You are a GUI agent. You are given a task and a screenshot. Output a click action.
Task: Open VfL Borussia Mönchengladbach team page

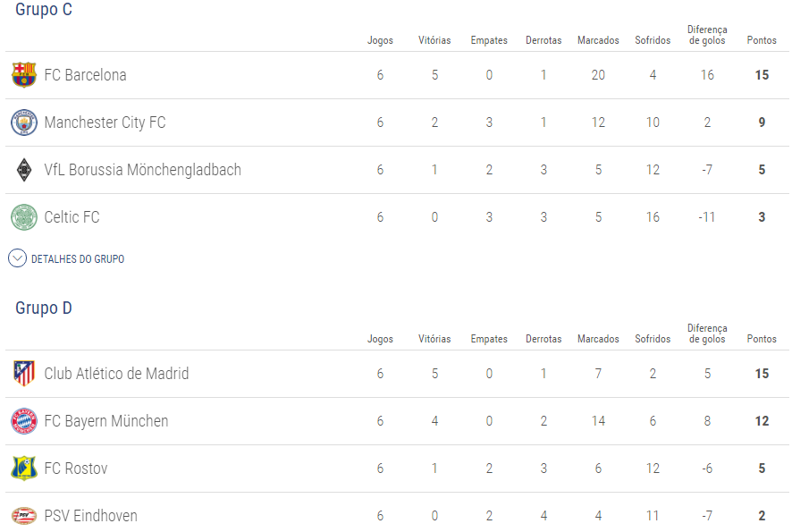tap(142, 170)
